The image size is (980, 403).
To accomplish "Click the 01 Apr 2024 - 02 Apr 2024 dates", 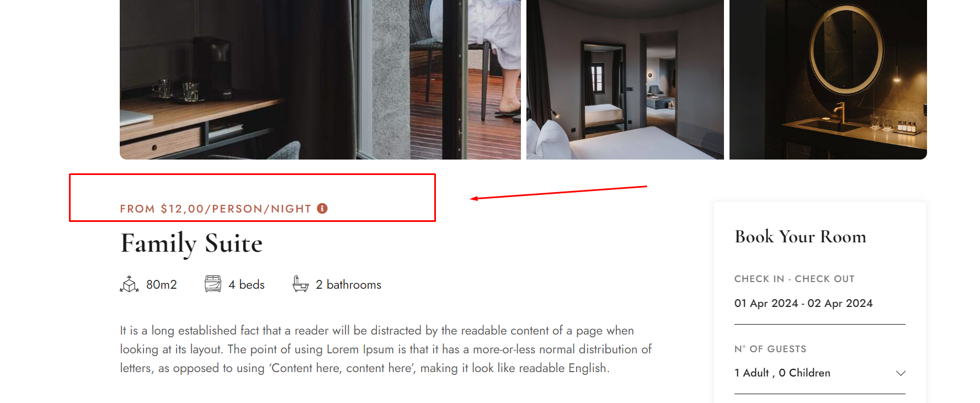I will pyautogui.click(x=803, y=303).
